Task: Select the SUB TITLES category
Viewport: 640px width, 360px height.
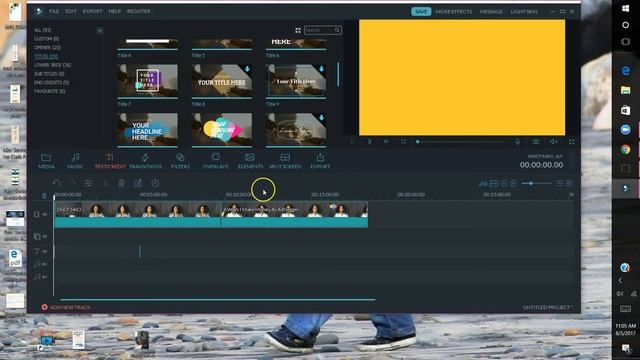Action: [49, 74]
